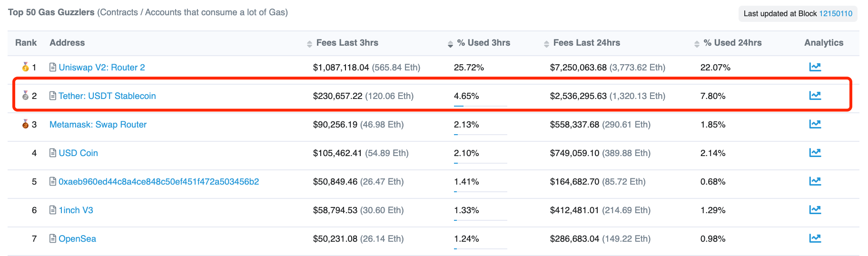Open analytics chart for Metamask: Swap Router

[x=815, y=124]
